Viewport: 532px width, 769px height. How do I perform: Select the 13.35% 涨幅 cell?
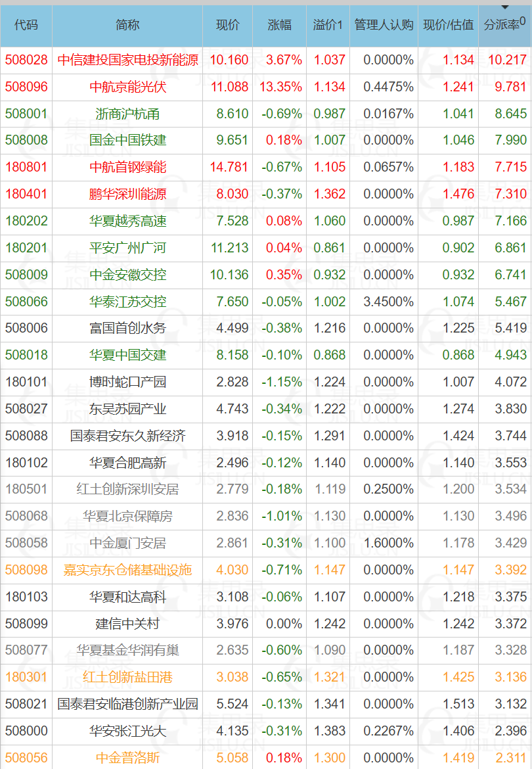point(280,87)
